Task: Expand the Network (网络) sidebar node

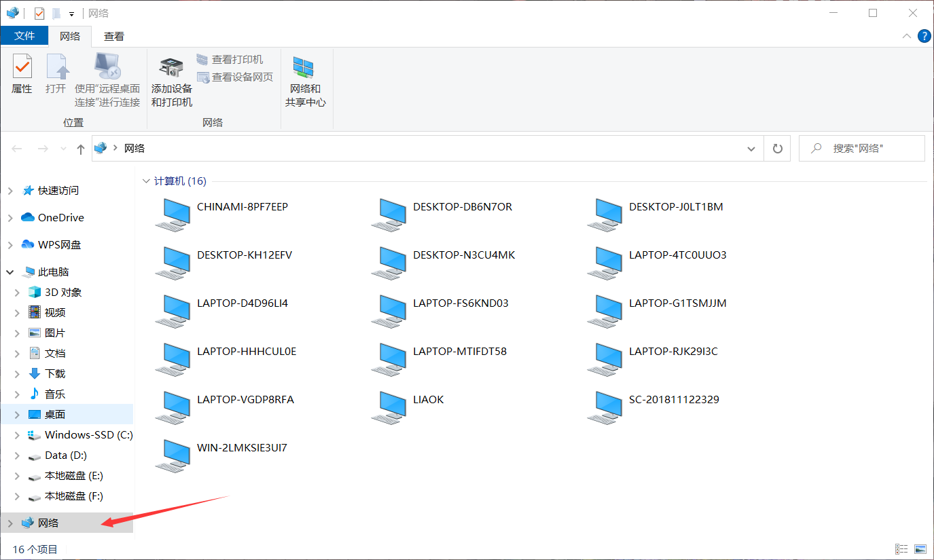Action: [10, 523]
